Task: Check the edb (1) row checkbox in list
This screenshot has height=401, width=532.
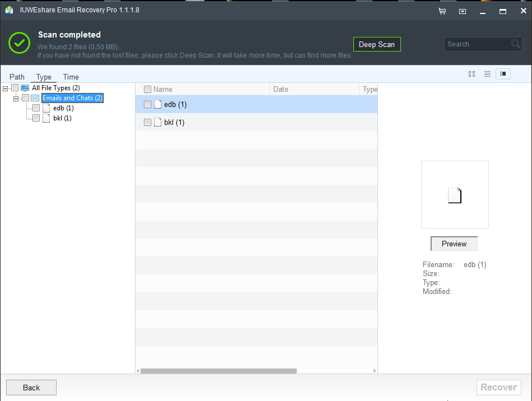Action: [x=147, y=105]
